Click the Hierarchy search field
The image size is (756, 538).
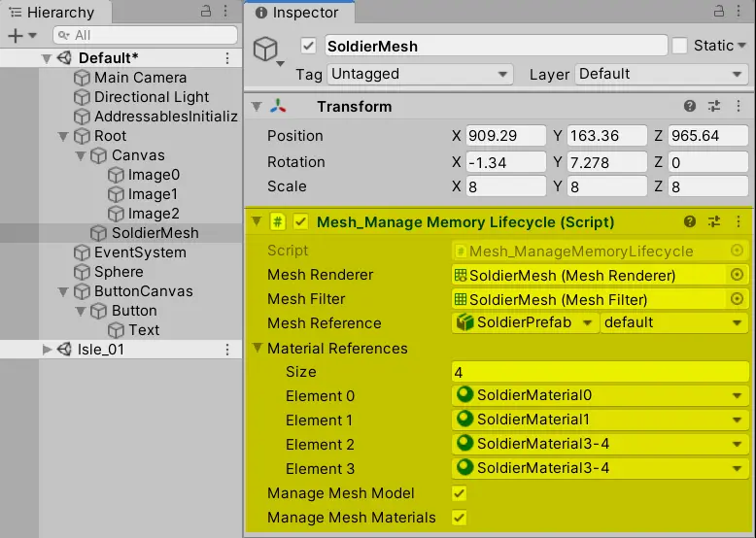pos(145,35)
